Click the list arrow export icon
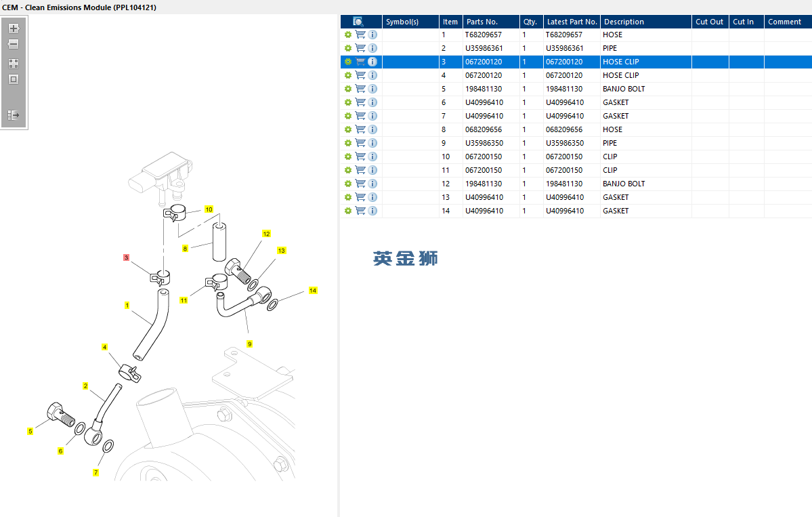 [x=14, y=115]
